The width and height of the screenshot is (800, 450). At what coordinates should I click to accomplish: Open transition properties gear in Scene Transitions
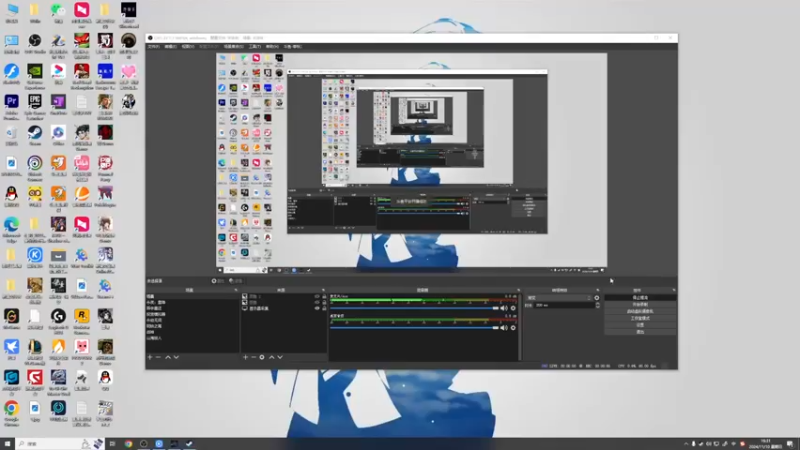(597, 298)
